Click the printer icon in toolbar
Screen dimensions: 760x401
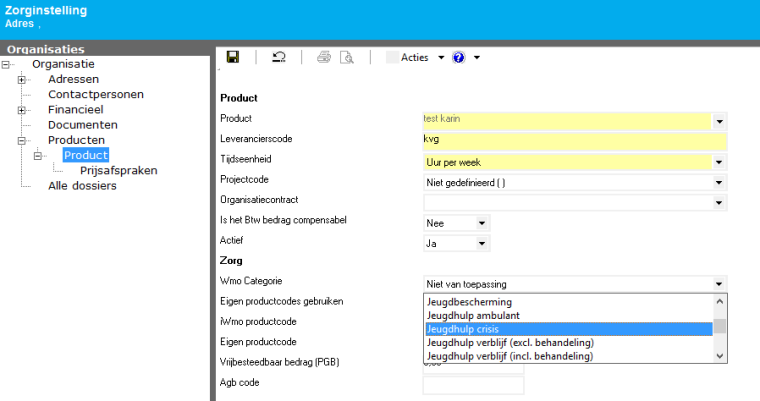[x=324, y=57]
